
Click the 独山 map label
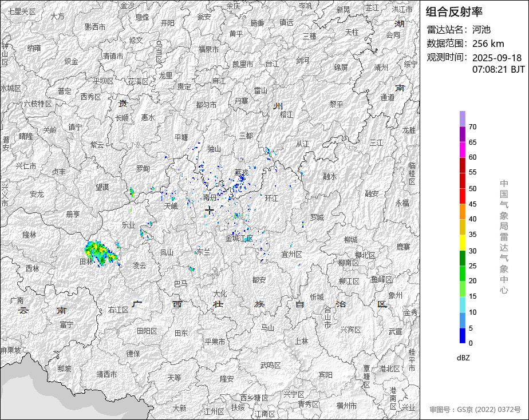point(214,149)
